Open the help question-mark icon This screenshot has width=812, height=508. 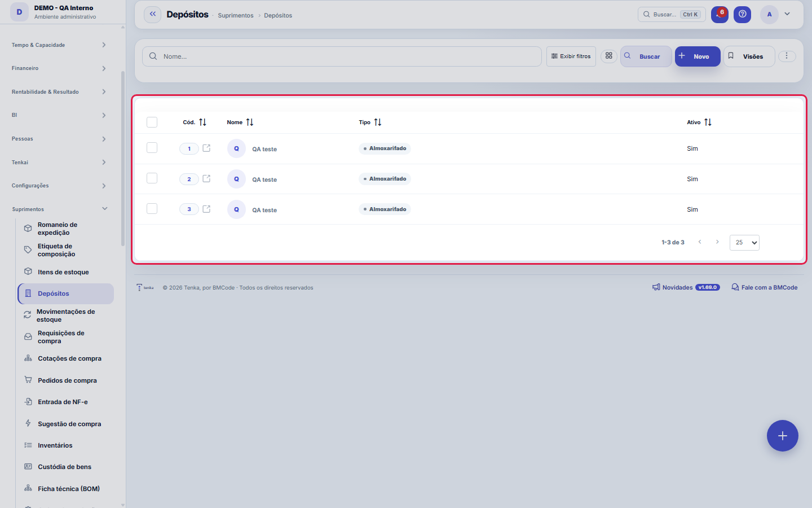pos(743,15)
